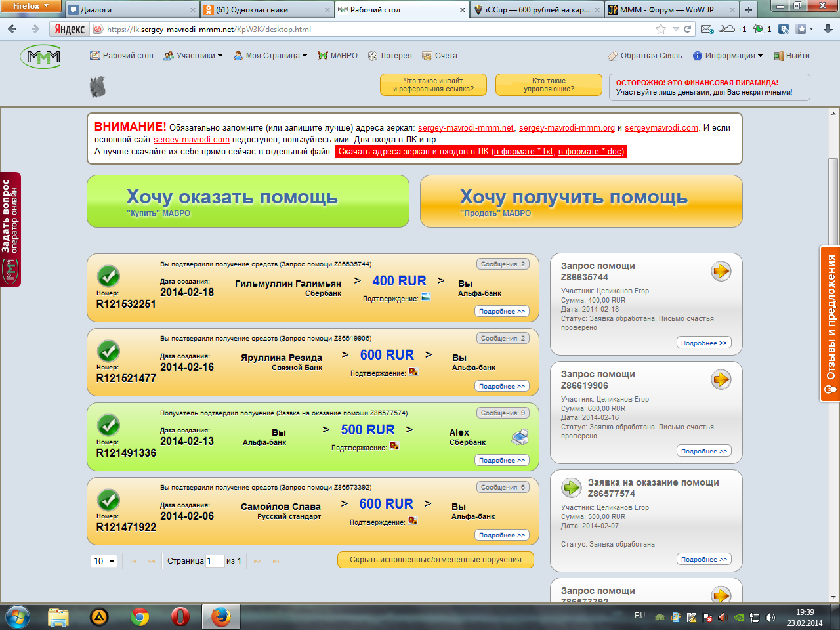Click orange arrow icon on request Z86619906
This screenshot has width=840, height=630.
pos(721,379)
